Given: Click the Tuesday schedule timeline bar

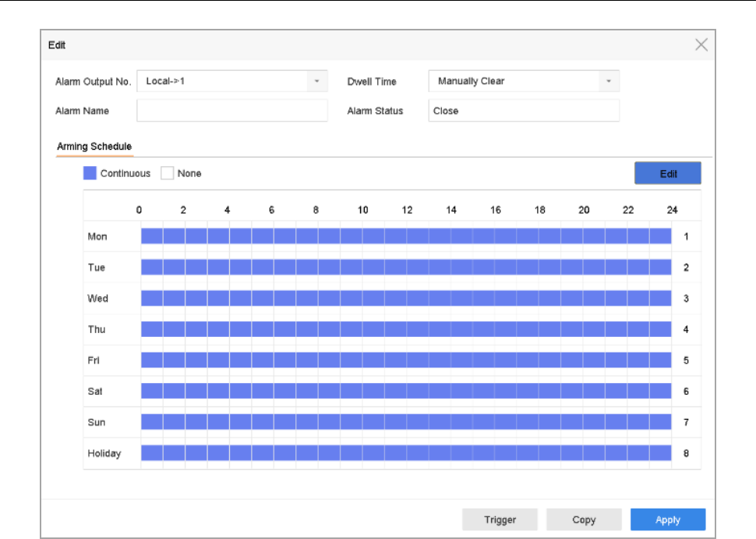Looking at the screenshot, I should click(405, 268).
